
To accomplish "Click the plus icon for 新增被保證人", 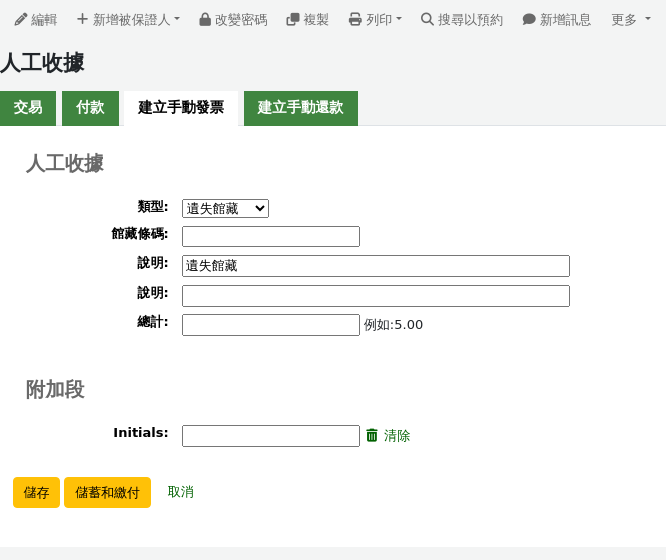I will click(x=82, y=19).
